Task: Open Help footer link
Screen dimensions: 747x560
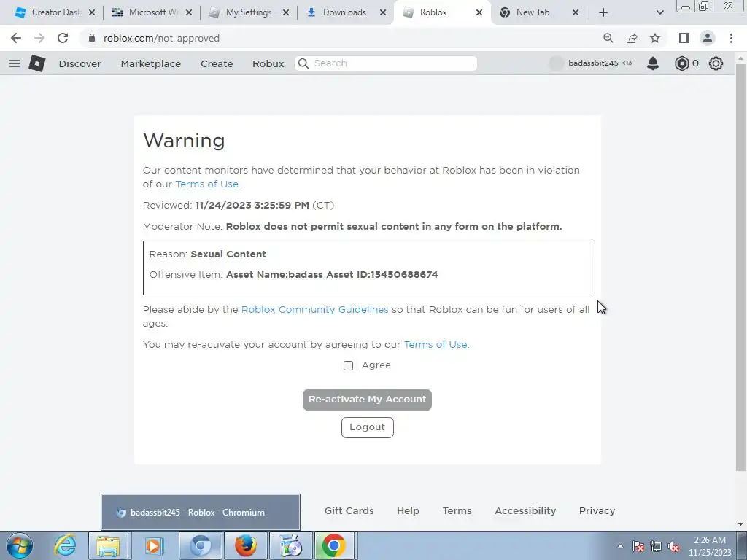Action: [x=409, y=510]
